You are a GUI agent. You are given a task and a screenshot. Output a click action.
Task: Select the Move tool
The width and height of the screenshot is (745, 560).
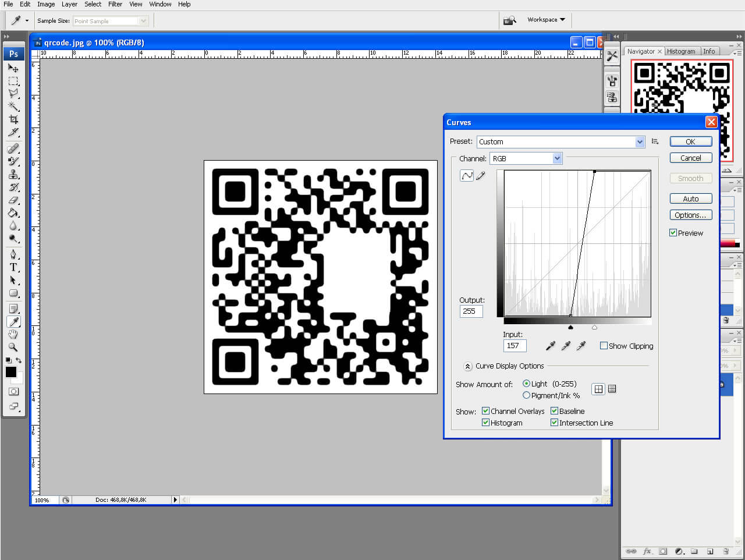pyautogui.click(x=13, y=68)
